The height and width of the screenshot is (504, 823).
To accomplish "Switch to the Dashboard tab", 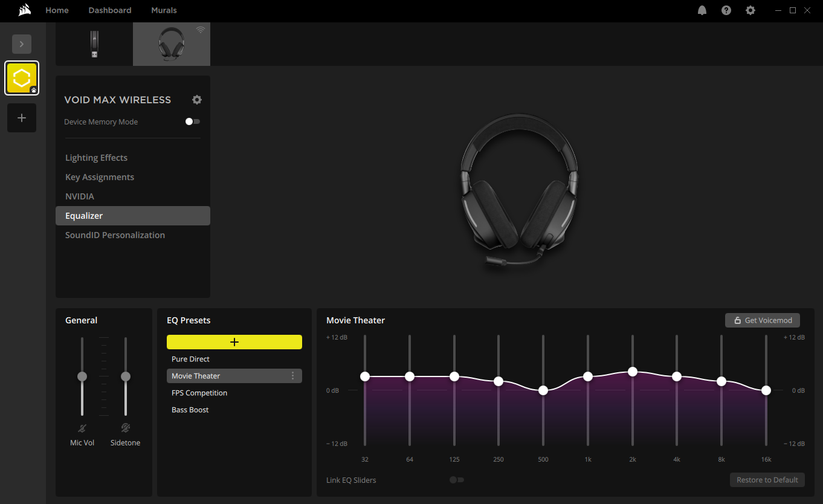I will (x=109, y=10).
